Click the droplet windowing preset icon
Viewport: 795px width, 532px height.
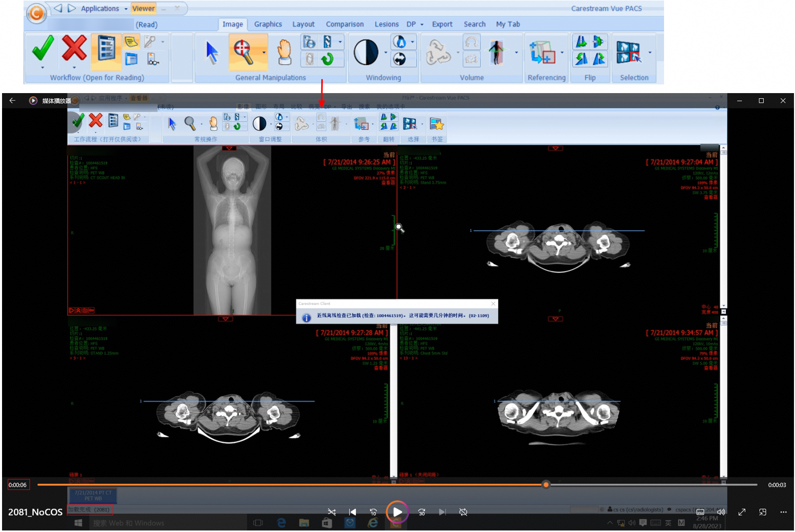click(400, 41)
